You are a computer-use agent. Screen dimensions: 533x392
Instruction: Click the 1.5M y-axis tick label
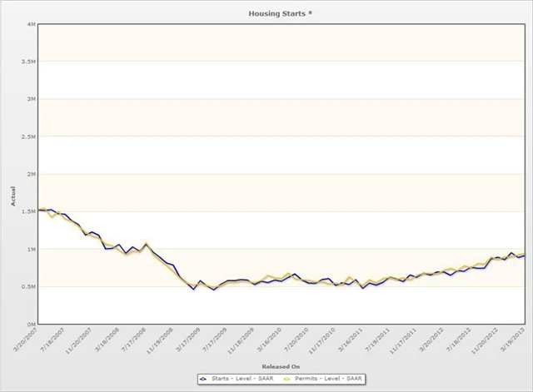point(28,212)
